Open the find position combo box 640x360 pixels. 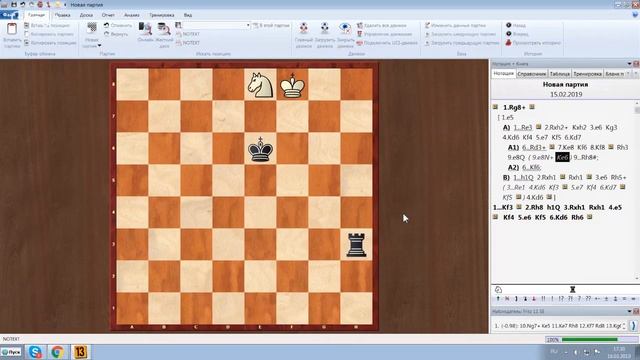[216, 25]
